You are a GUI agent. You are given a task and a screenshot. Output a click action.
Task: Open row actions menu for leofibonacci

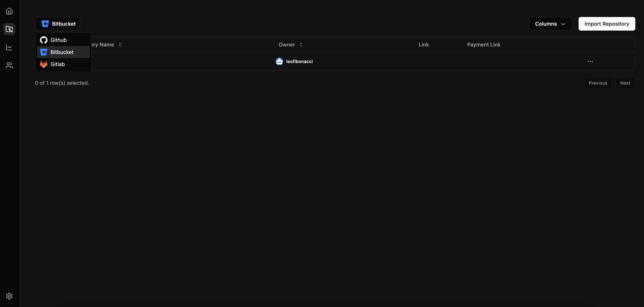(x=590, y=61)
